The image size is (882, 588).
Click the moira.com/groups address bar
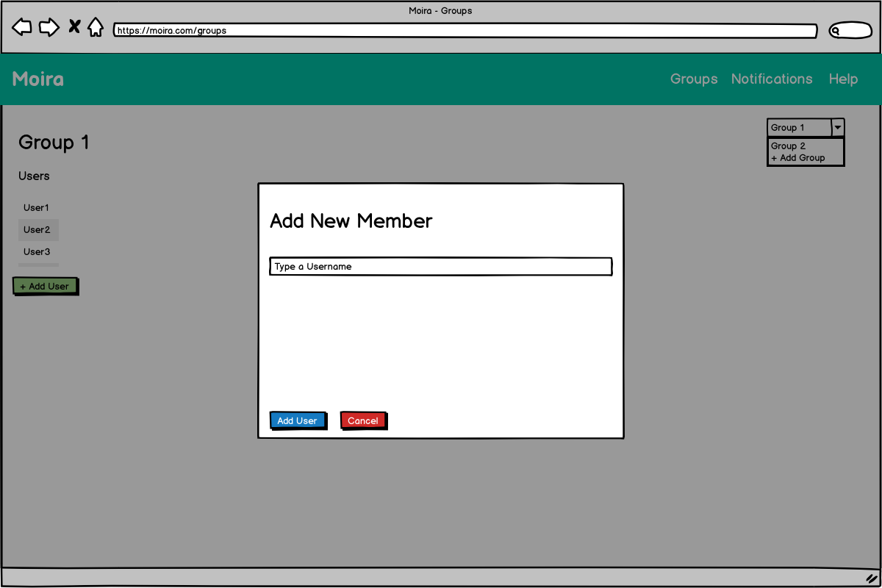pyautogui.click(x=465, y=31)
